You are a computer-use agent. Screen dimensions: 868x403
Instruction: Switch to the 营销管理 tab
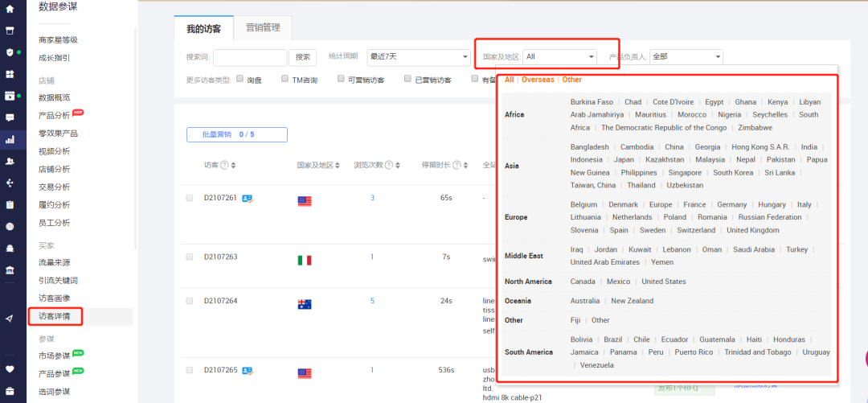click(263, 27)
